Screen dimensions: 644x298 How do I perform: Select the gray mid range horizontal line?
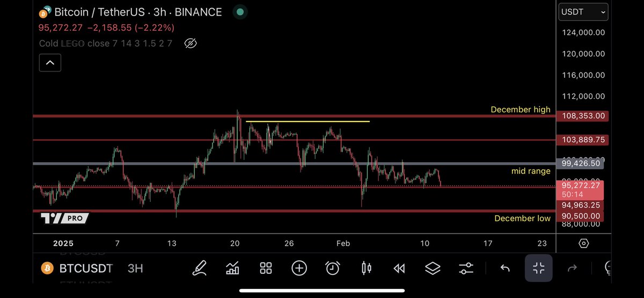pyautogui.click(x=294, y=163)
